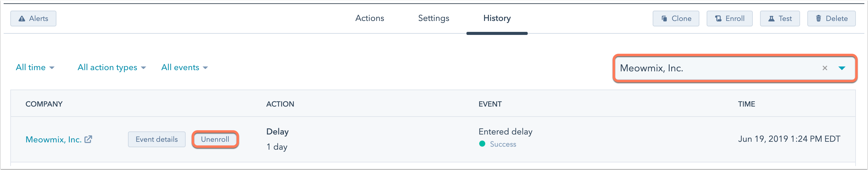This screenshot has height=170, width=868.
Task: Open the All time filter
Action: [35, 67]
